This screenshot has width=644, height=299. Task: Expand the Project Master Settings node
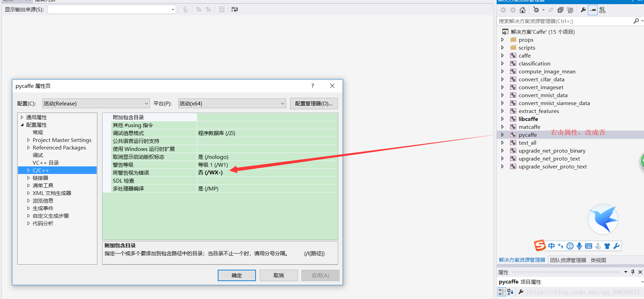[29, 140]
